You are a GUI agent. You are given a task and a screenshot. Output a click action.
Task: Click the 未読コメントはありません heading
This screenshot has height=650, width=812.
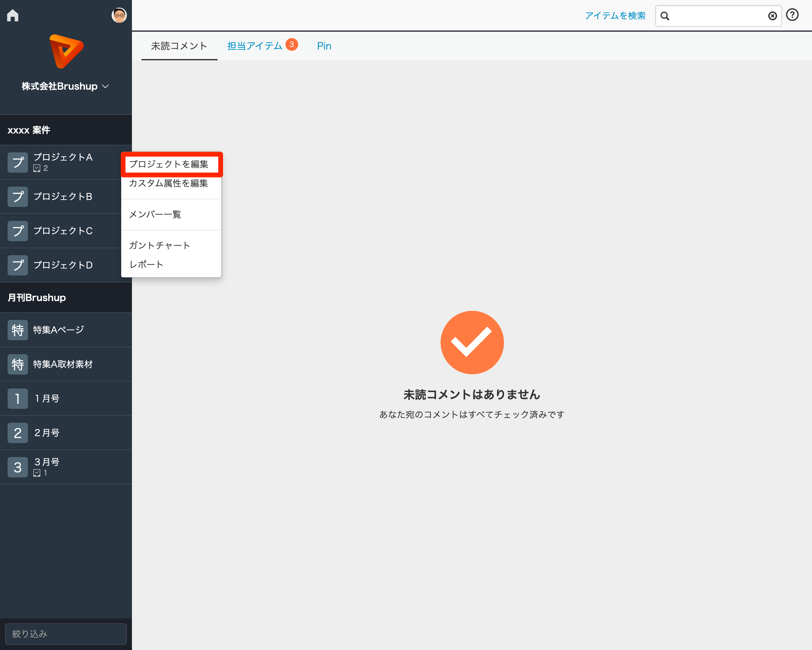(x=472, y=395)
